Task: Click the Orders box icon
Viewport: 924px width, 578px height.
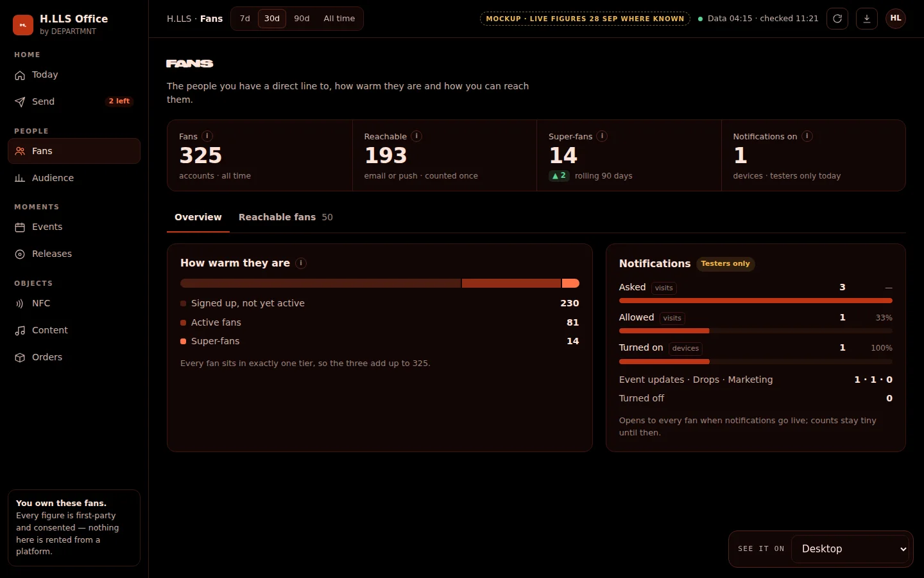Action: [x=20, y=358]
